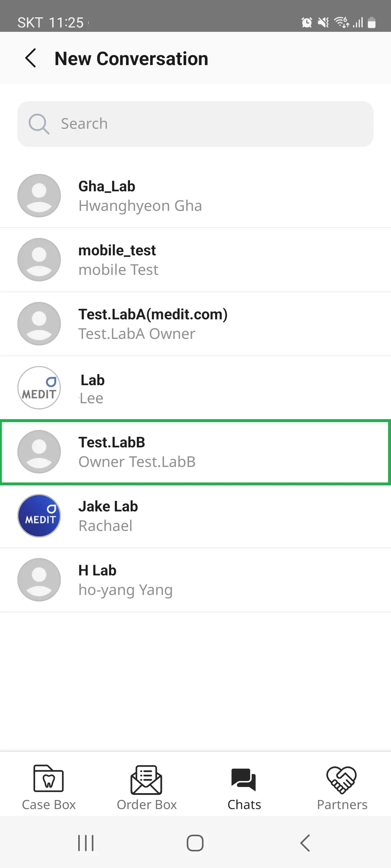Image resolution: width=391 pixels, height=868 pixels.
Task: Pick the highlighted Test.LabB contact
Action: pyautogui.click(x=195, y=452)
